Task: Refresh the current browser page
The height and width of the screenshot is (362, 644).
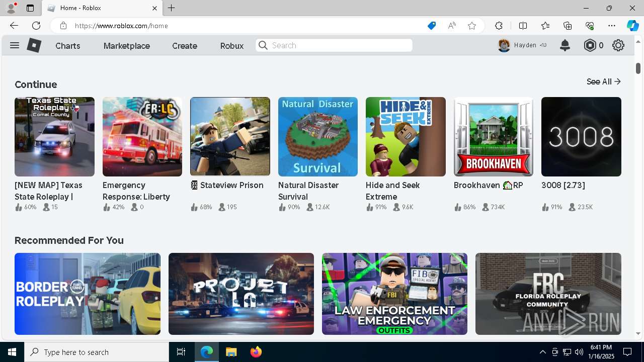Action: [x=36, y=26]
